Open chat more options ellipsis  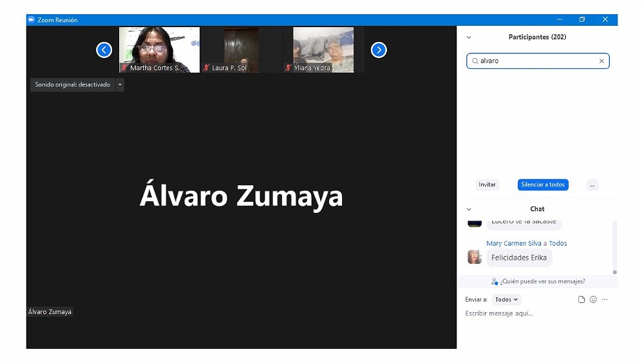pyautogui.click(x=605, y=300)
